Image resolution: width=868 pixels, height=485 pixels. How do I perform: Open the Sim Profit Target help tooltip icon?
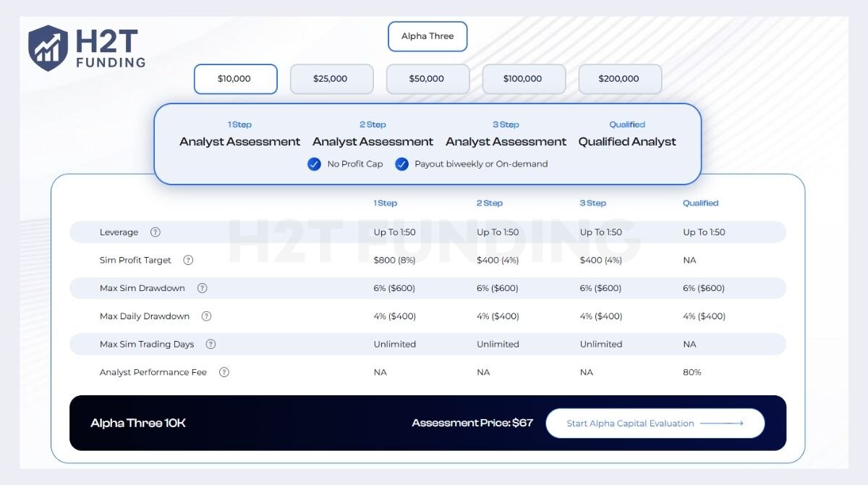pyautogui.click(x=188, y=260)
